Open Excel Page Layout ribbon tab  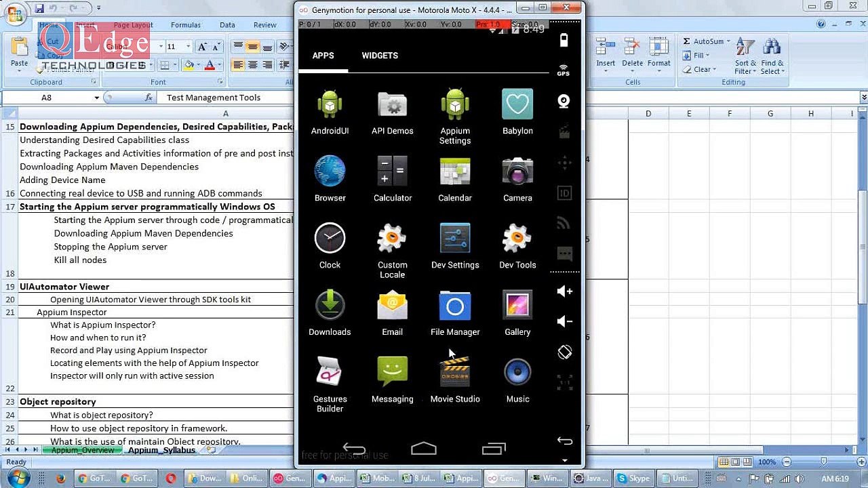pos(133,25)
